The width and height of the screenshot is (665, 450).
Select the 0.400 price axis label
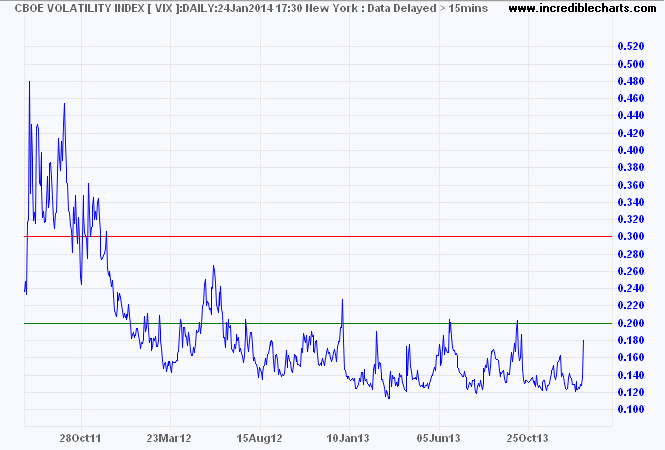[631, 150]
